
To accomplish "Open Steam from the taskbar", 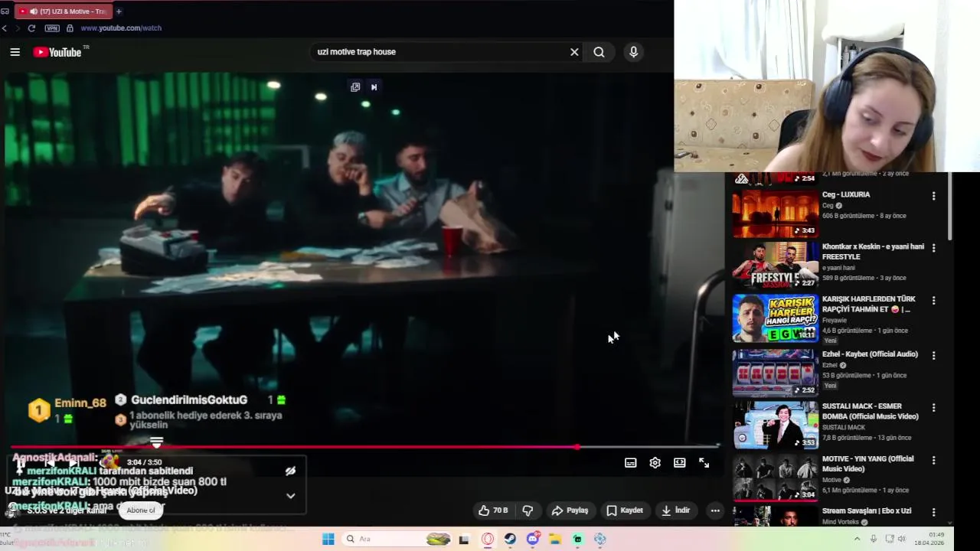I will coord(510,540).
